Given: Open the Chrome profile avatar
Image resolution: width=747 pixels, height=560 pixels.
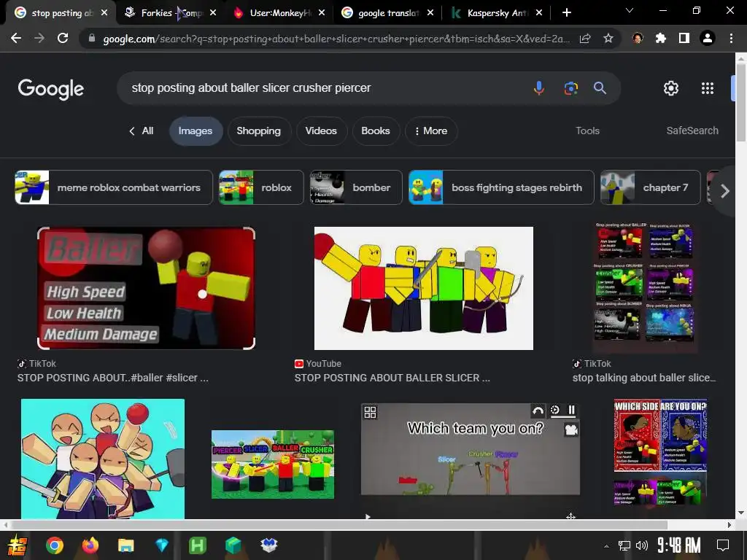Looking at the screenshot, I should (708, 38).
